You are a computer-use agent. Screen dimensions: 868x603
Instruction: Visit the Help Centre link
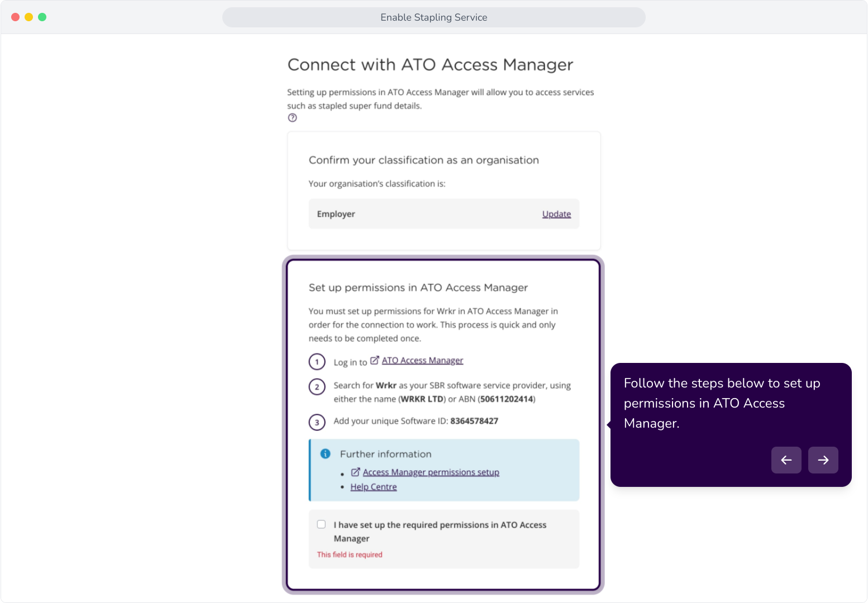coord(374,487)
